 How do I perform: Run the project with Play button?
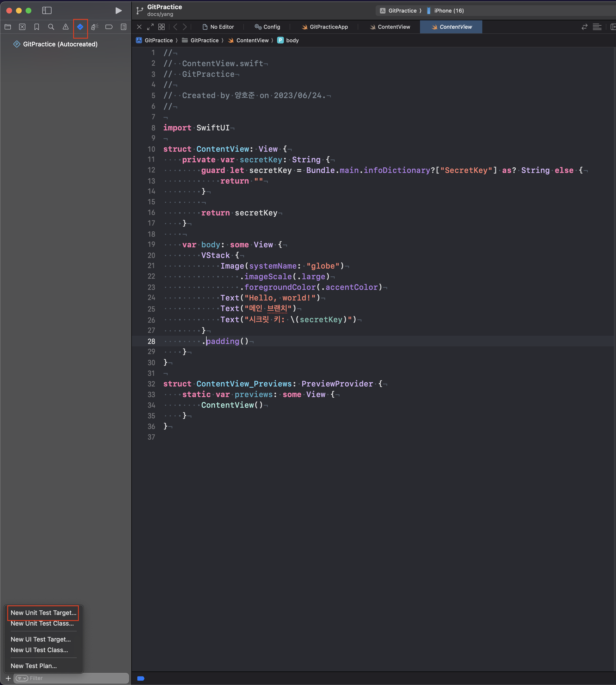pyautogui.click(x=119, y=11)
